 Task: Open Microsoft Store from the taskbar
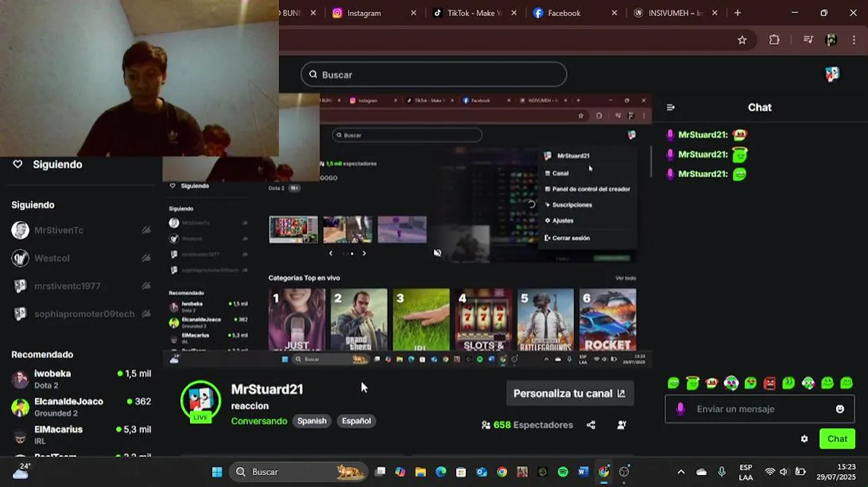pos(461,472)
